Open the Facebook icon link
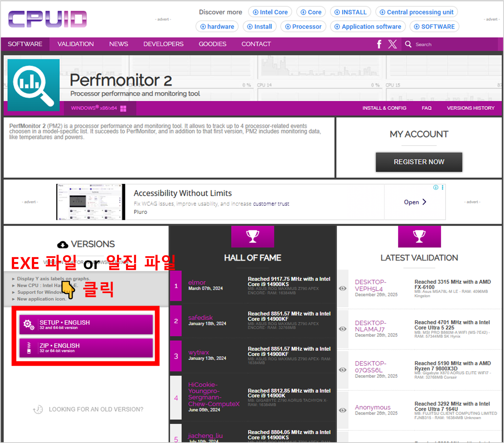504x443 pixels. 379,44
